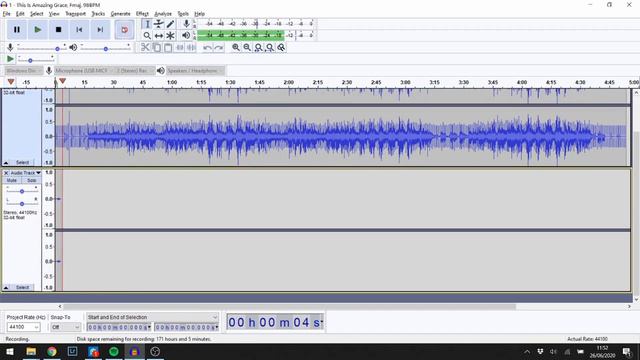Open the Microphone recording device dropdown
Viewport: 640px width, 360px height.
point(83,71)
